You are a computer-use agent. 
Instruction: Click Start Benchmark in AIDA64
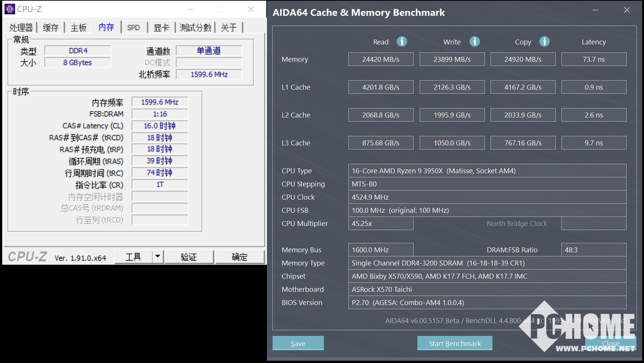tap(455, 343)
